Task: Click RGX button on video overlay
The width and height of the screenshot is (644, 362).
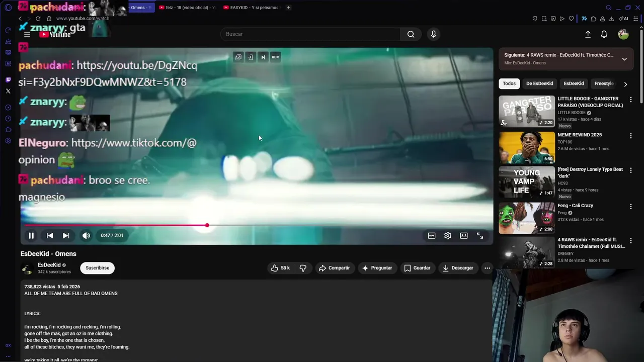Action: [x=275, y=57]
